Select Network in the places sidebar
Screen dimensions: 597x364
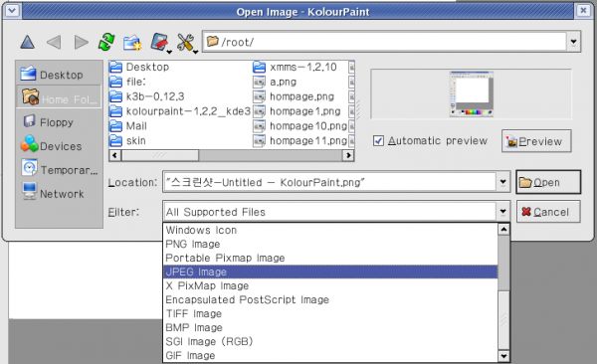coord(59,193)
